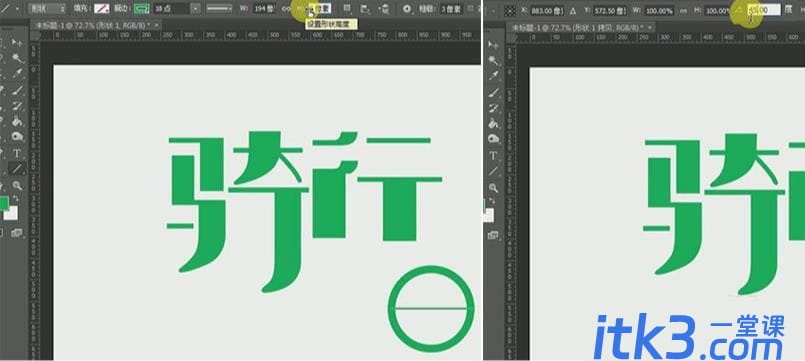Open the Line tool preset picker arrow
Viewport: 805px width, 361px height.
(x=16, y=9)
